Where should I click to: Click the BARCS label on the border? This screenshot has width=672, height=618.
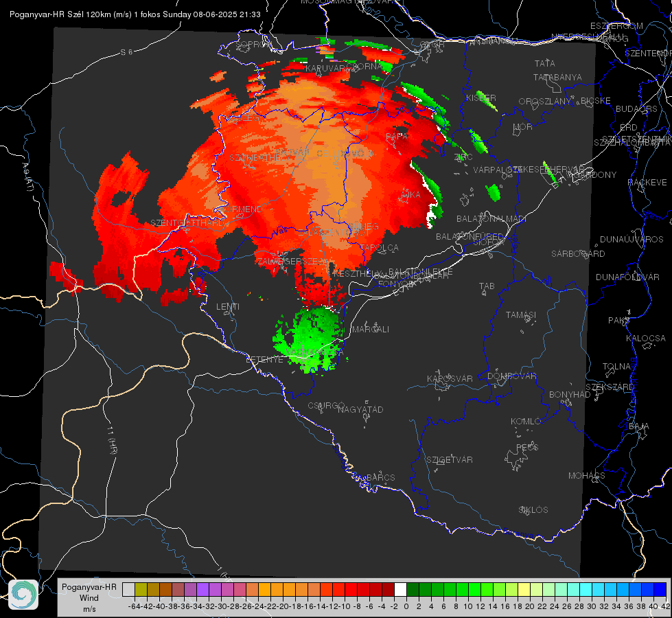coord(380,477)
